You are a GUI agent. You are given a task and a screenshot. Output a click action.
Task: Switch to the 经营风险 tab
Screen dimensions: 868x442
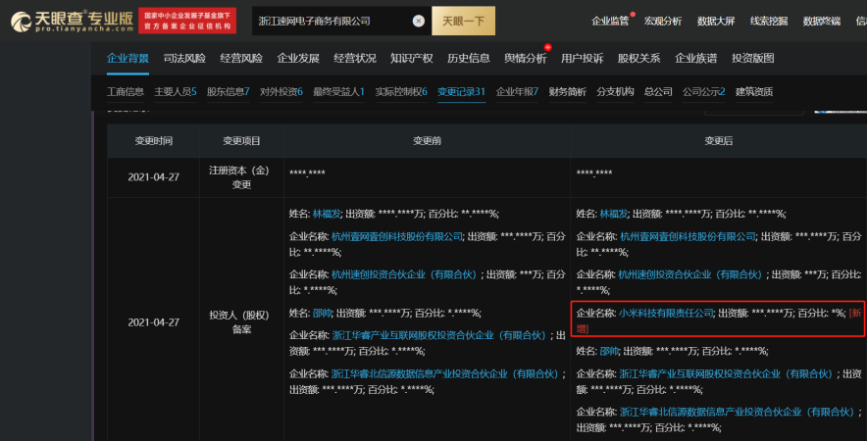pyautogui.click(x=241, y=58)
